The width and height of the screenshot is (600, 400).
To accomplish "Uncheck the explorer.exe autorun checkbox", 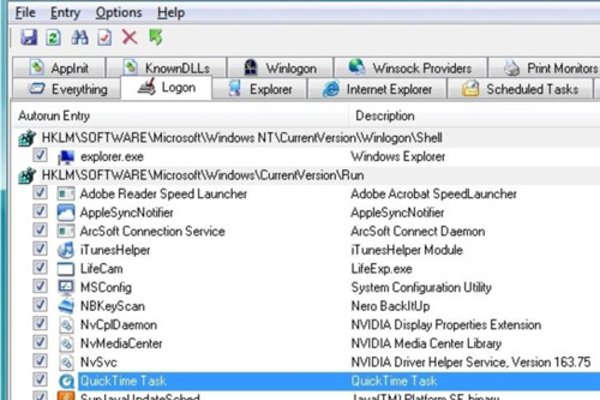I will [40, 155].
